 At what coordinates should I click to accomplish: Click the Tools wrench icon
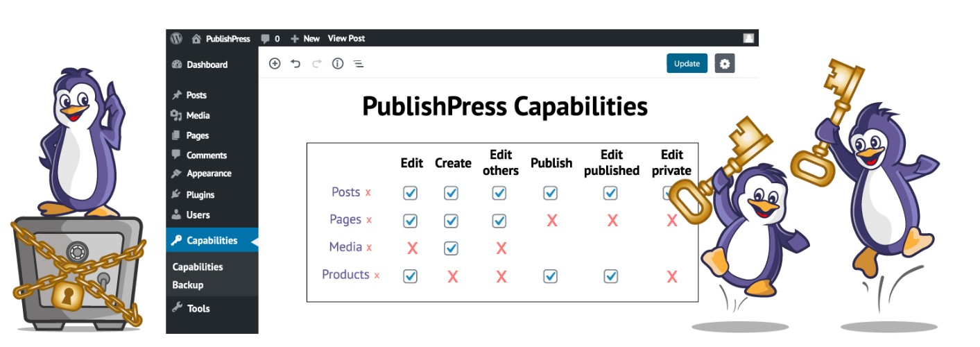(176, 308)
